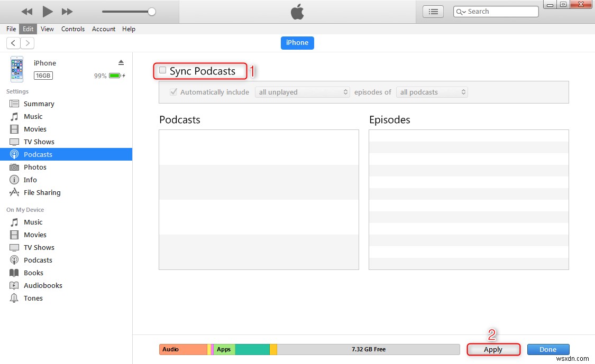
Task: Open the Up Next list view
Action: tap(433, 11)
